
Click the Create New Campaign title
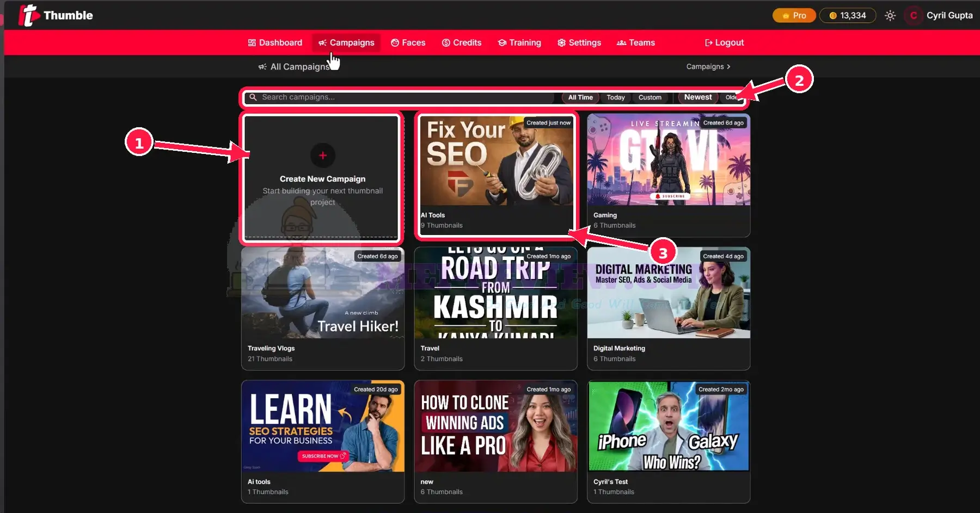[322, 179]
